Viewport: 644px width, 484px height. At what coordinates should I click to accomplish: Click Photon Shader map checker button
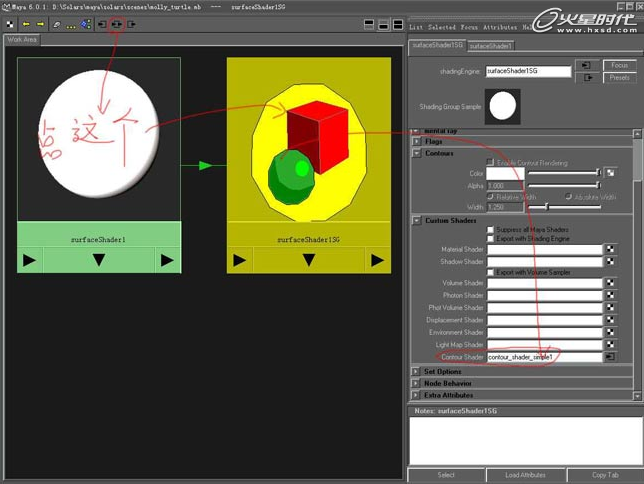610,295
